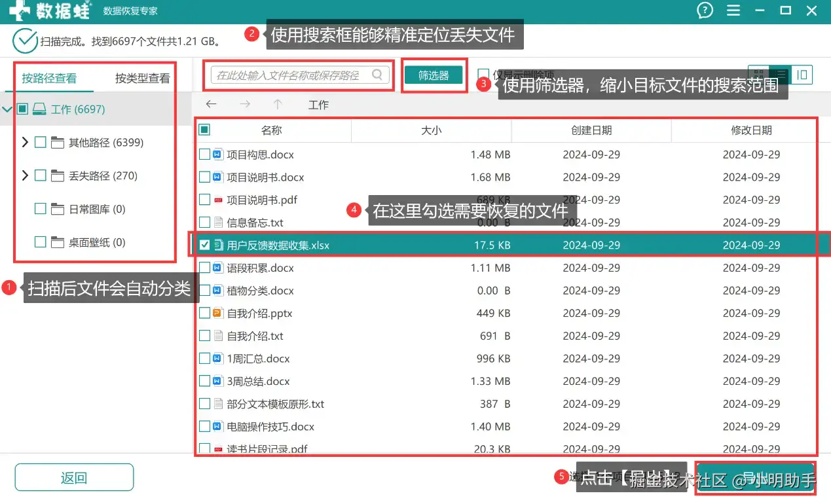Viewport: 831px width, 504px height.
Task: Click PDF icon of 项目说明书.pdf
Action: coord(219,200)
